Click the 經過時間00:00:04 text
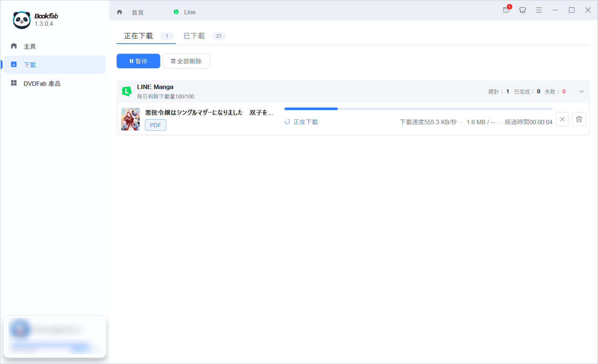The width and height of the screenshot is (598, 364). [529, 122]
